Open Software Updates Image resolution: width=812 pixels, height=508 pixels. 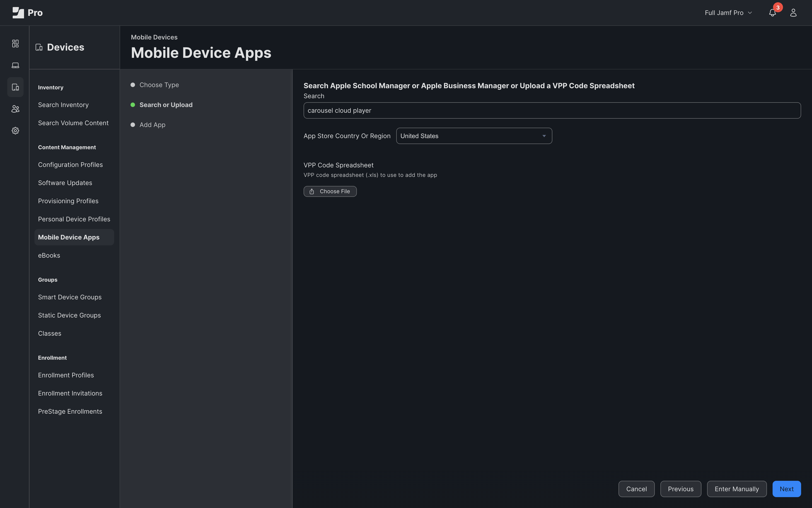(65, 183)
